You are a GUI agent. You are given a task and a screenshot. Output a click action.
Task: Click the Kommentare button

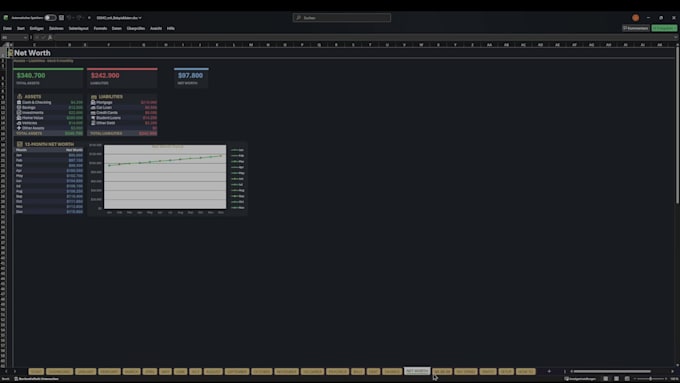click(636, 28)
